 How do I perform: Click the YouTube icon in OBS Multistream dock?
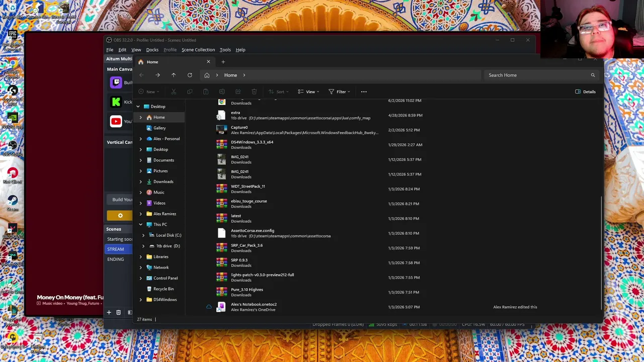click(x=116, y=121)
